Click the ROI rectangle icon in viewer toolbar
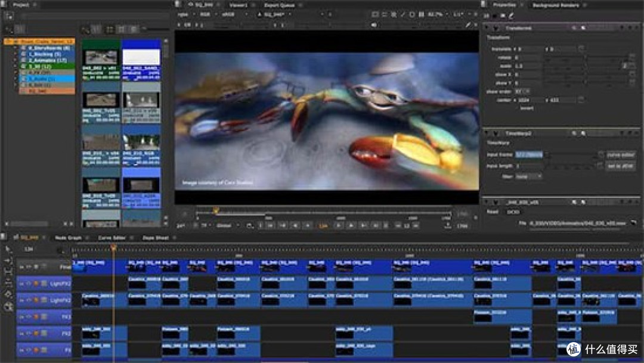644x363 pixels. pyautogui.click(x=375, y=14)
